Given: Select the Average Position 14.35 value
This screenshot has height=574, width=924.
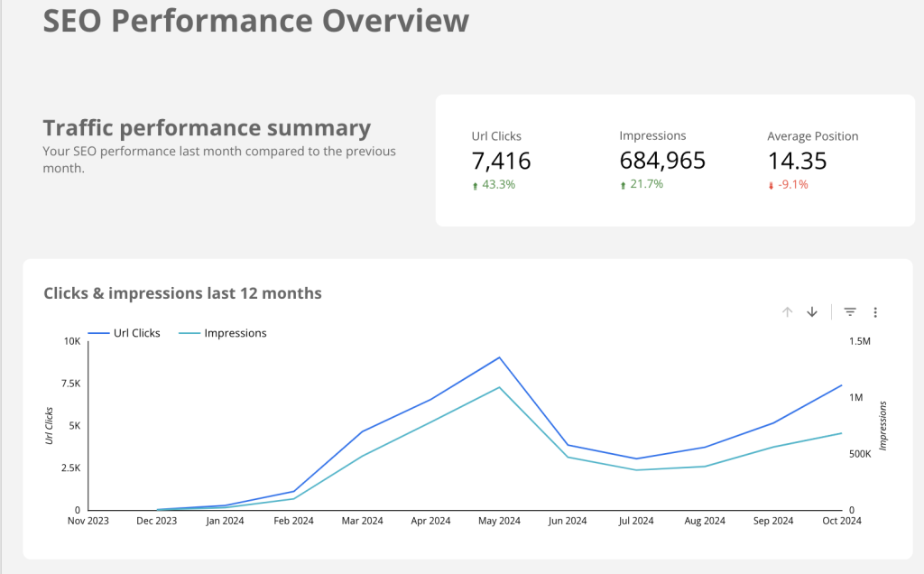Looking at the screenshot, I should tap(797, 162).
